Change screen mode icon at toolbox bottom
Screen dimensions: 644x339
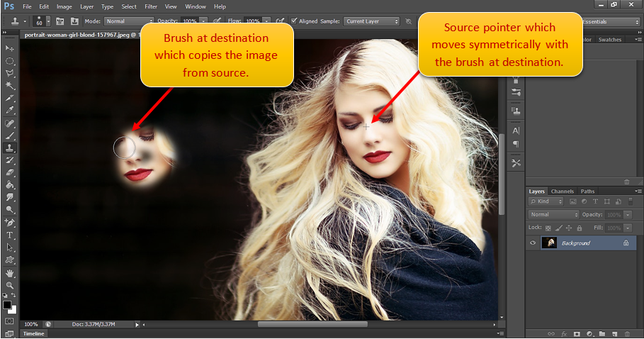(9, 333)
